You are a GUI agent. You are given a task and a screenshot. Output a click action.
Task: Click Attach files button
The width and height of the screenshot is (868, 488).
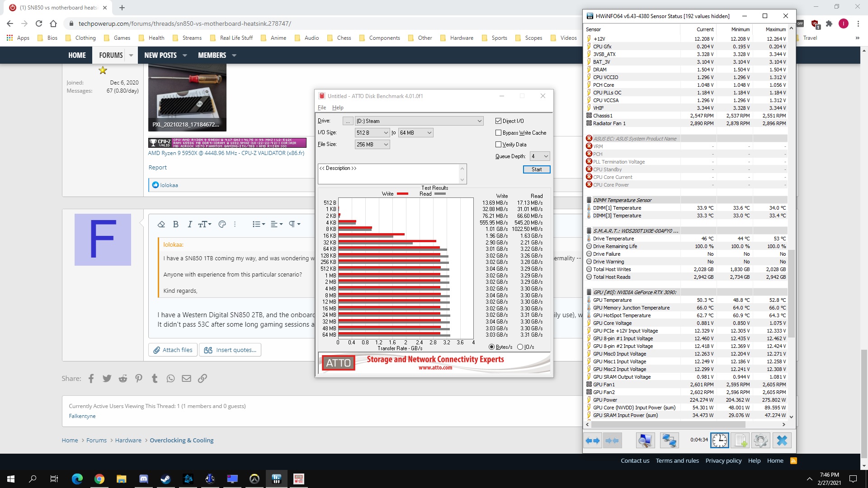click(173, 350)
